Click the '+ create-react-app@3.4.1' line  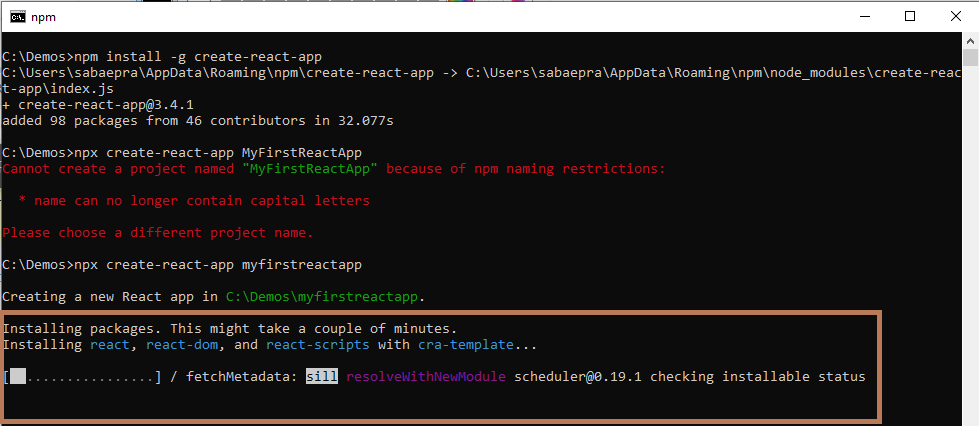98,104
